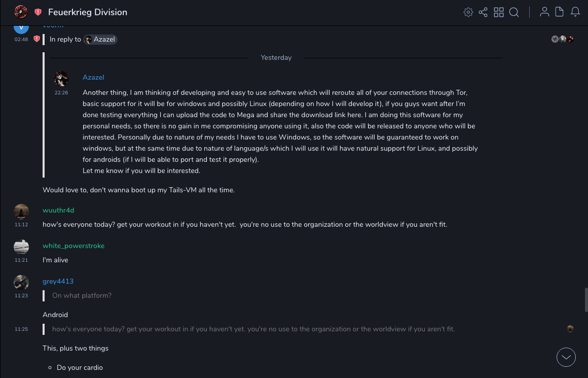588x378 pixels.
Task: Click the share room icon
Action: tap(483, 12)
